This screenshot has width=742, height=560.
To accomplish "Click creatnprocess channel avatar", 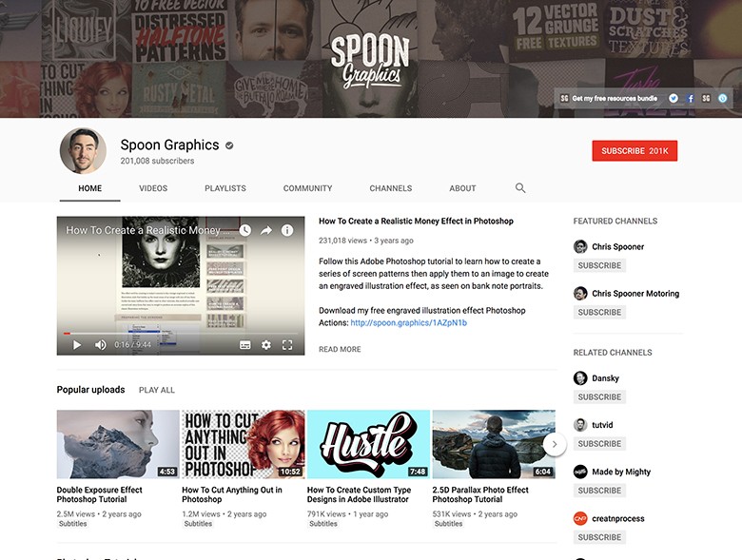I will (x=580, y=518).
